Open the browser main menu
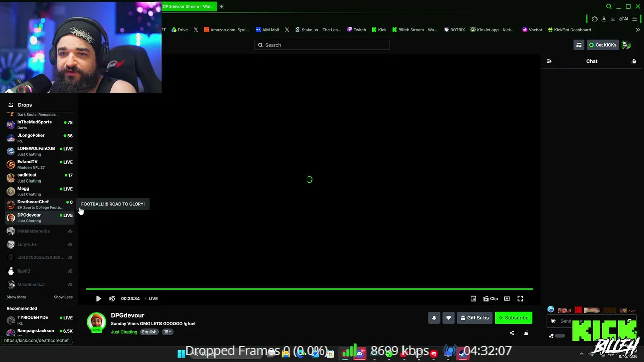 [x=634, y=19]
